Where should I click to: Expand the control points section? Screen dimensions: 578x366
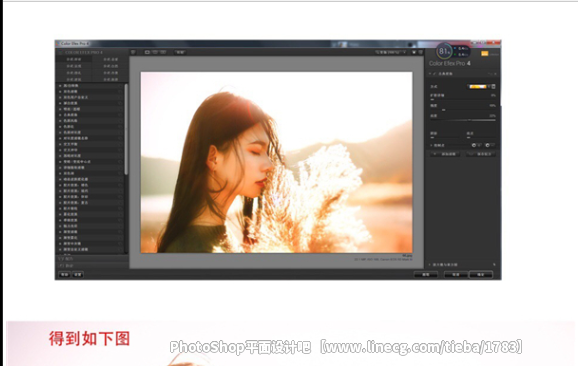pos(431,145)
